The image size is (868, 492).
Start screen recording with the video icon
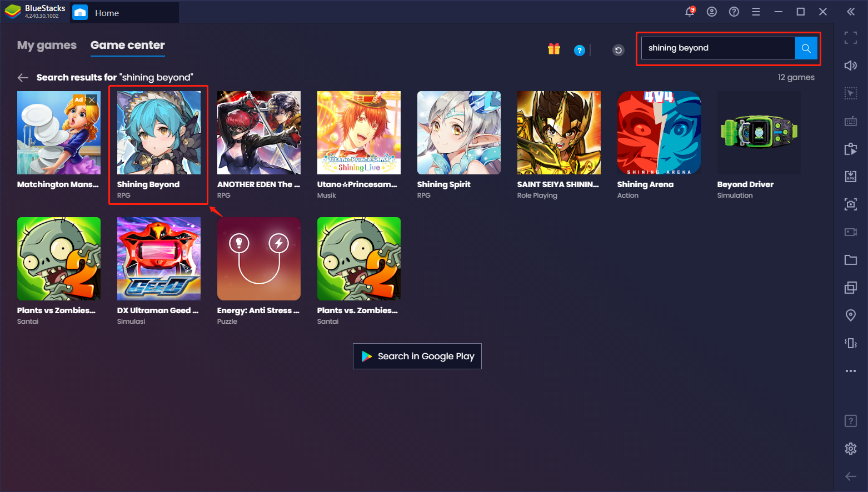tap(851, 232)
